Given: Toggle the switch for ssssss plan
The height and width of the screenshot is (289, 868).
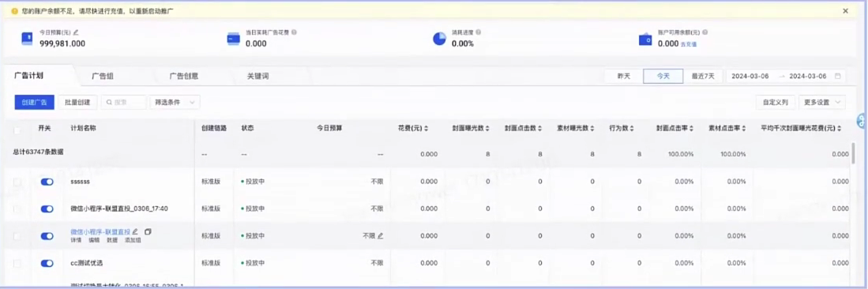Looking at the screenshot, I should coord(47,182).
